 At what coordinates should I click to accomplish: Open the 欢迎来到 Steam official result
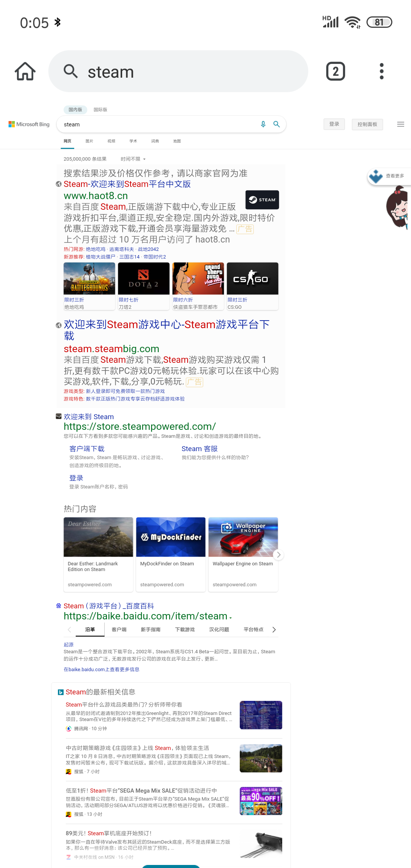pos(89,417)
